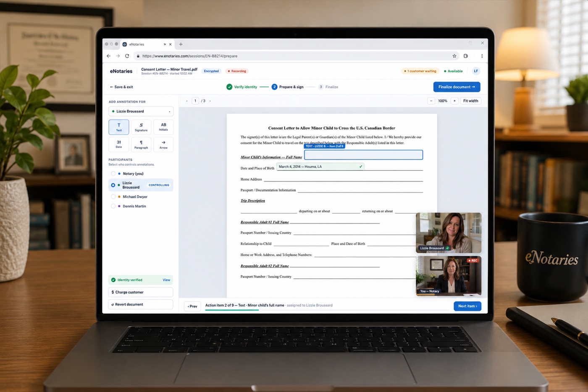
Task: Open the browser side panel icon
Action: click(466, 56)
